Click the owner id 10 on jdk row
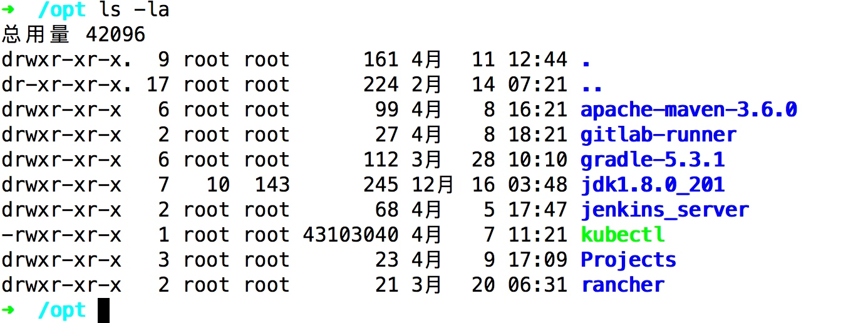Image resolution: width=868 pixels, height=323 pixels. [218, 185]
